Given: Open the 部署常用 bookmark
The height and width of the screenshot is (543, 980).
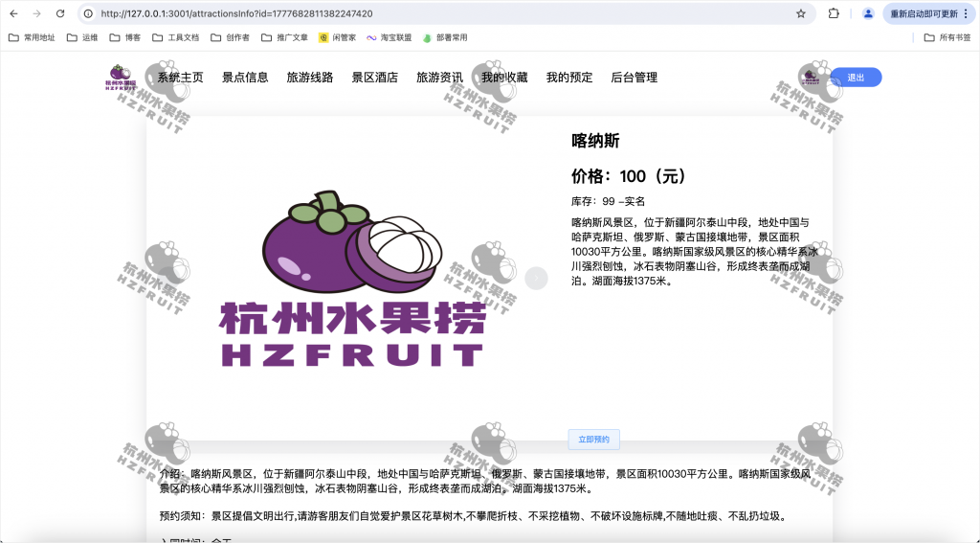Looking at the screenshot, I should [445, 37].
